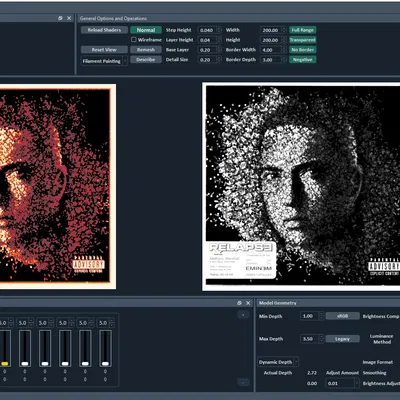Toggle the Full Range option
This screenshot has height=400, width=400.
click(302, 30)
